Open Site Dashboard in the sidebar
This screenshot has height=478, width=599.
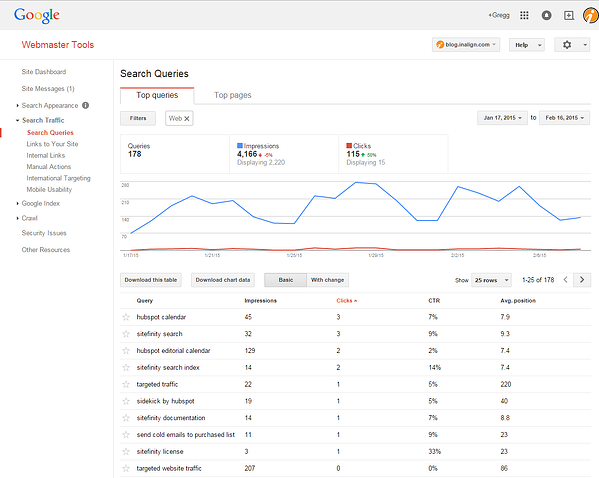(44, 72)
